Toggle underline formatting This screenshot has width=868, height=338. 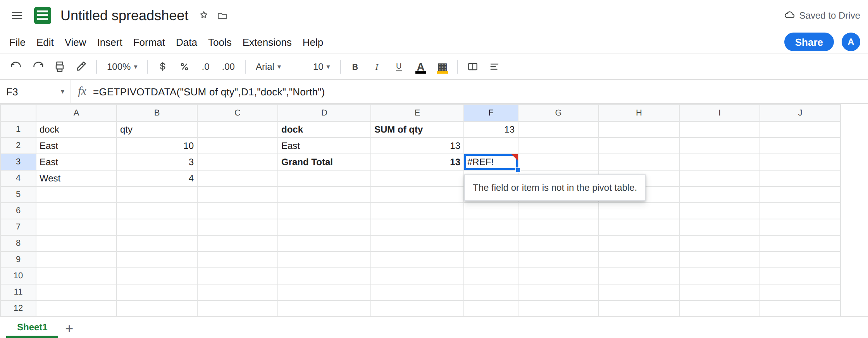[x=399, y=67]
